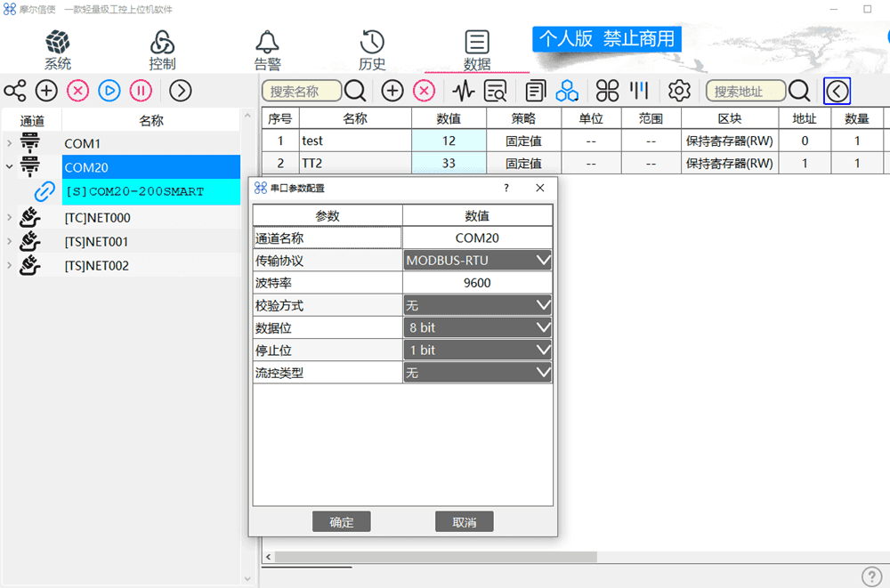
Task: Open the help question mark icon
Action: coord(872,576)
